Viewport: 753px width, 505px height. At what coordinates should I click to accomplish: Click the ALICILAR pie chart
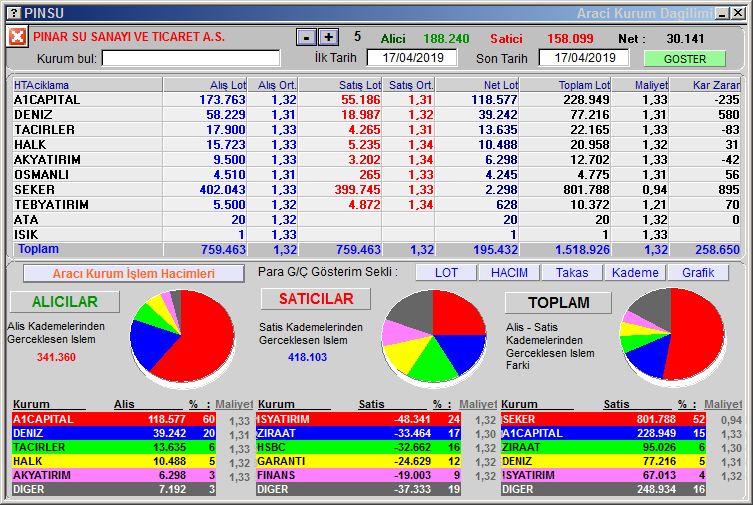coord(182,337)
